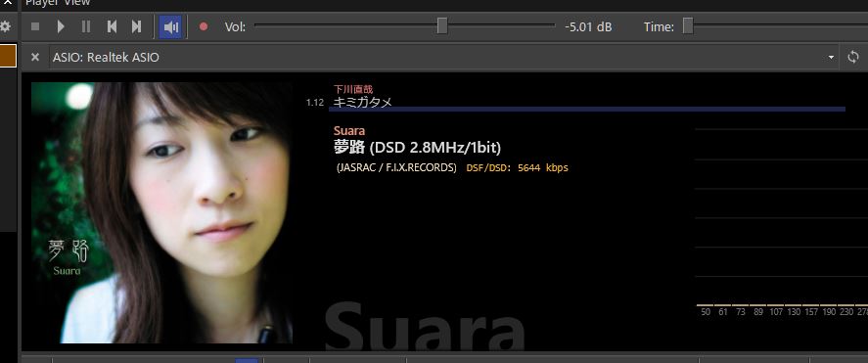Screen dimensions: 868x363
Task: Click the (JASRAC / F.I.X.RECORDS) label text
Action: [x=396, y=167]
